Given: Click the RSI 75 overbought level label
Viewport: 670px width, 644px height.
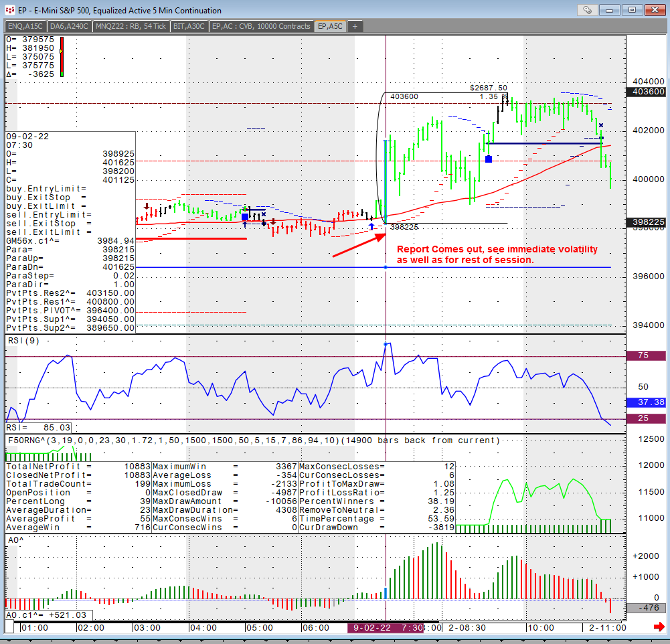Looking at the screenshot, I should (645, 356).
